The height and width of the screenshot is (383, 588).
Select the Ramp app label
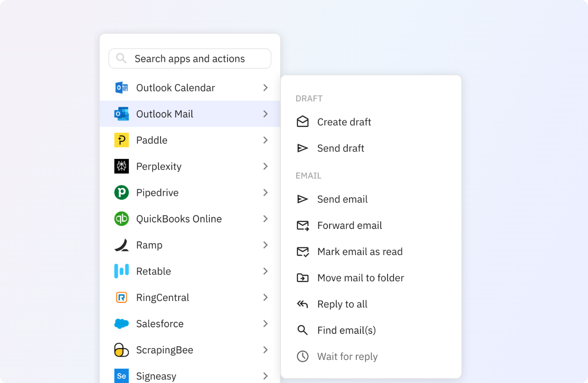click(149, 245)
